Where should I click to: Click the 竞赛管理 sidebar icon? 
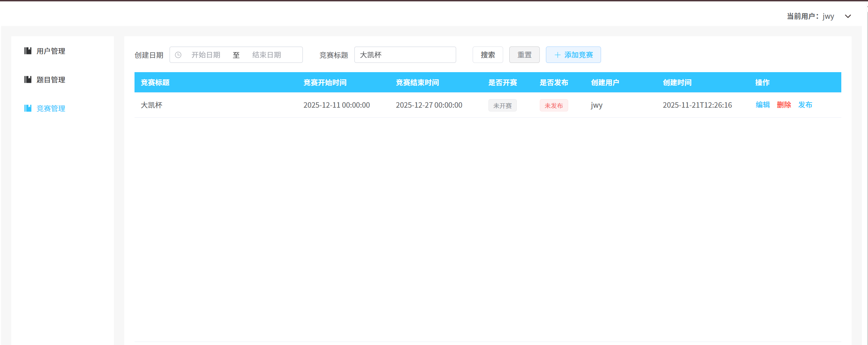pyautogui.click(x=28, y=108)
